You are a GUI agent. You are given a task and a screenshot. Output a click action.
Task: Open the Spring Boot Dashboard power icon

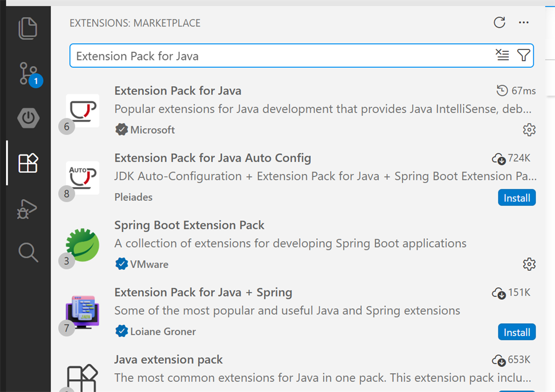tap(28, 118)
